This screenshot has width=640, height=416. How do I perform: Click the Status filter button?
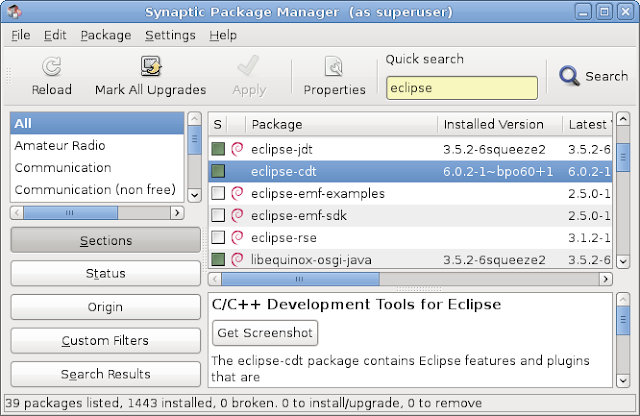click(106, 273)
